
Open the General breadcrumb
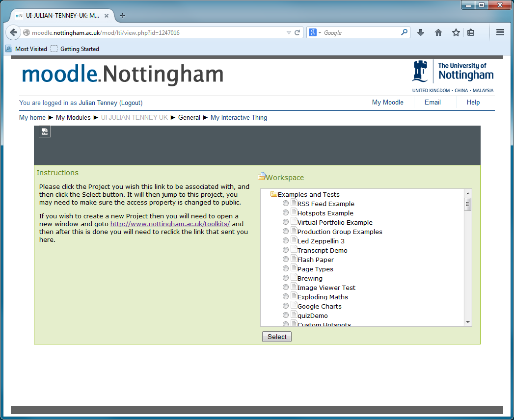pyautogui.click(x=189, y=118)
